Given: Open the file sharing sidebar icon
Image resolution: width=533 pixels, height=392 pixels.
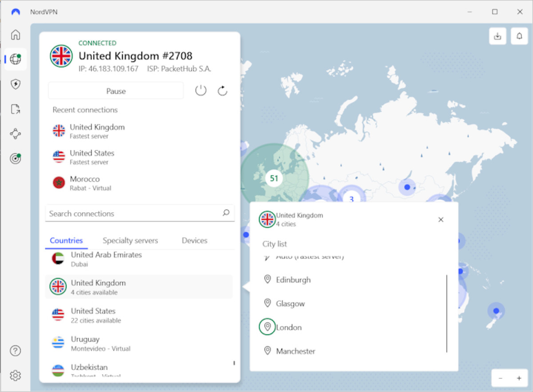Looking at the screenshot, I should click(x=16, y=109).
